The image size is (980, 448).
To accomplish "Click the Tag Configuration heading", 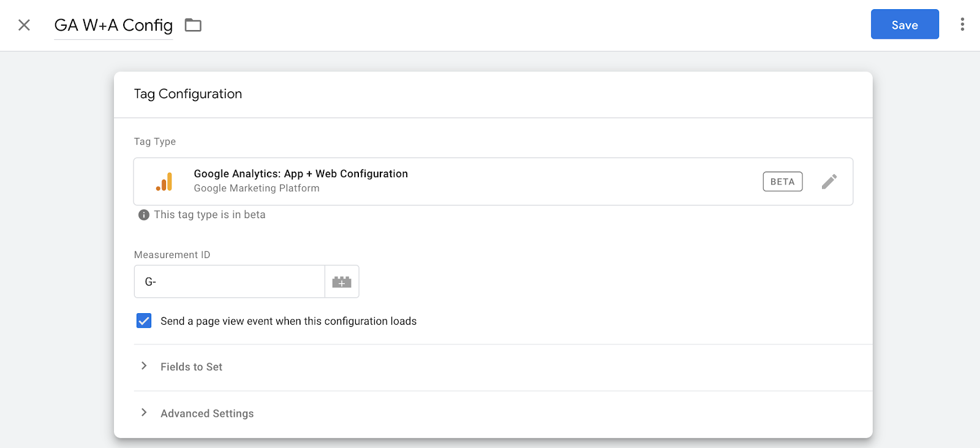I will pyautogui.click(x=188, y=94).
